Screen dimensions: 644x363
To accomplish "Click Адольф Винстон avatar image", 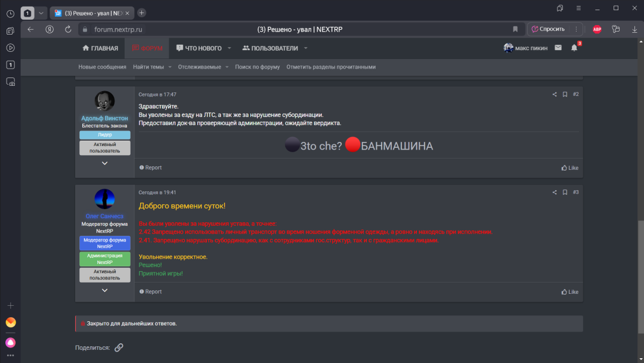I will [x=104, y=101].
